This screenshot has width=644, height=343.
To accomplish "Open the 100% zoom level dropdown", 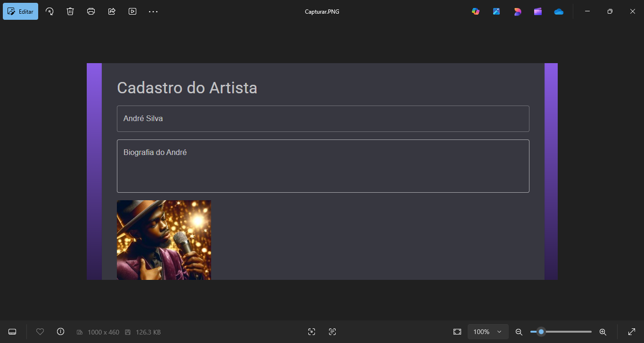I will pyautogui.click(x=488, y=332).
